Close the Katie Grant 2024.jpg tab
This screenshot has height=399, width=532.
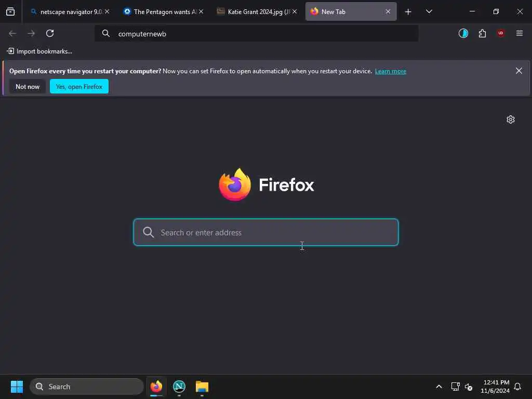point(295,11)
